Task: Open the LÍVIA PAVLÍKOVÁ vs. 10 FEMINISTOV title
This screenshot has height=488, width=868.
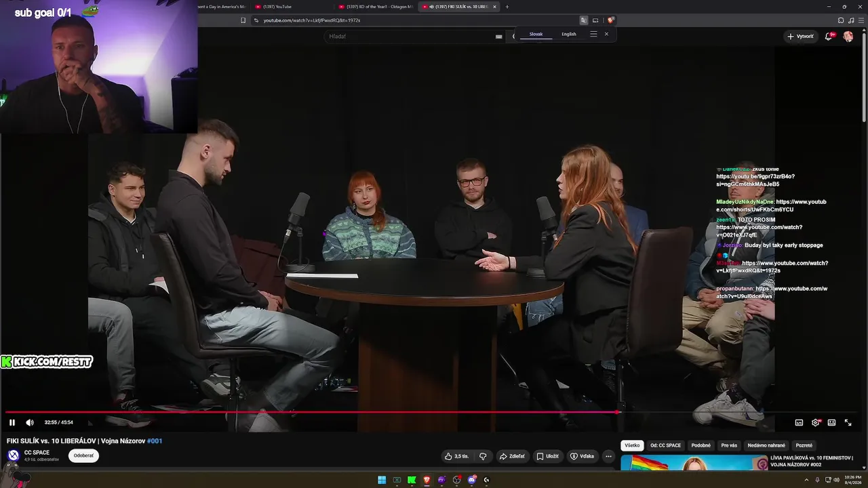Action: (x=812, y=461)
